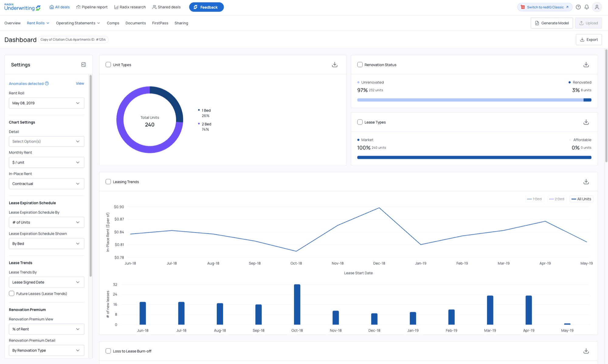Click the Pipeline report icon
Viewport: 608px width, 364px height.
click(78, 7)
